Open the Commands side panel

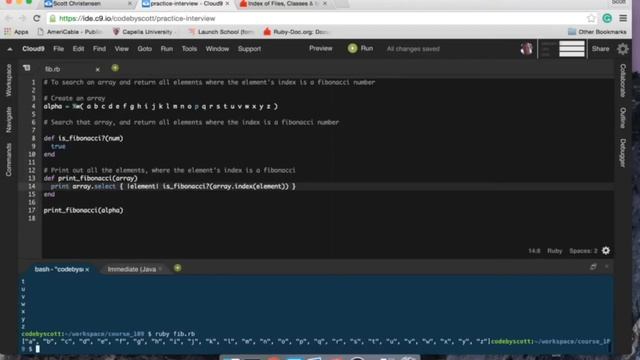click(9, 160)
